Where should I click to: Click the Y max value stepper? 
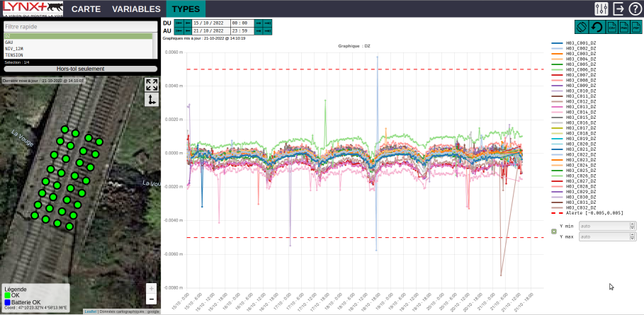[x=631, y=237]
